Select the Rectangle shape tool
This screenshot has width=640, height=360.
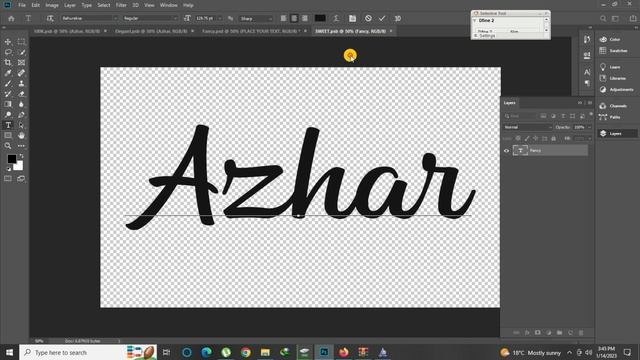point(8,135)
